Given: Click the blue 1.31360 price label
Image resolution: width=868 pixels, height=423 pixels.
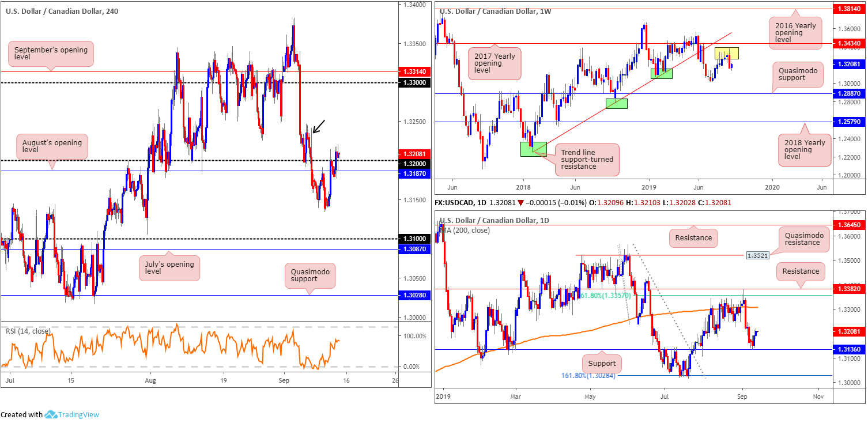Looking at the screenshot, I should [850, 349].
